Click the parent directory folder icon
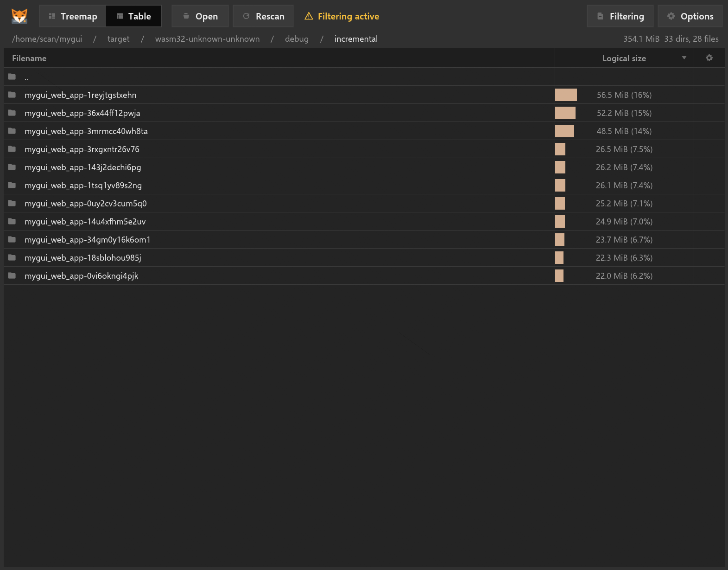 click(x=12, y=77)
